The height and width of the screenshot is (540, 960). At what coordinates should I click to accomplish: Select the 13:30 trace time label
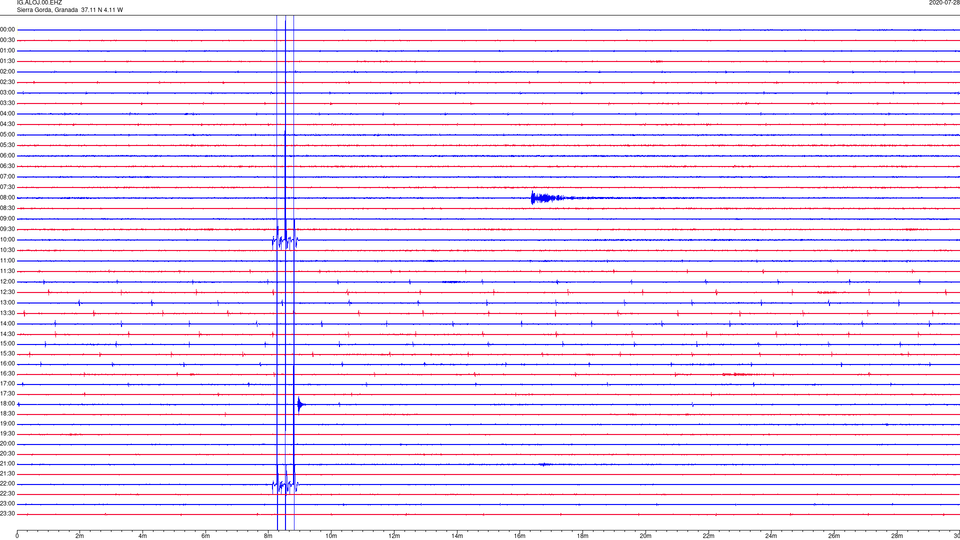(x=8, y=313)
